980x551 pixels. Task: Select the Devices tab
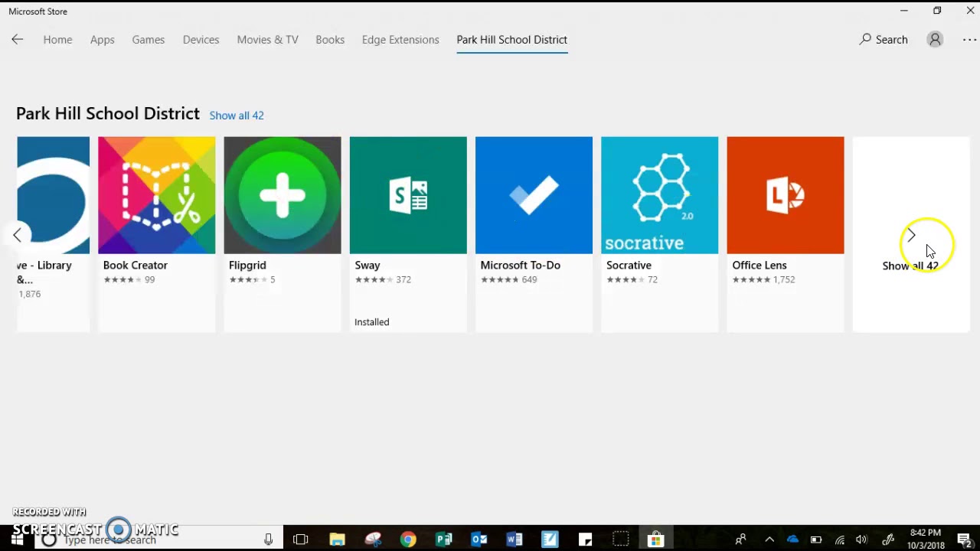click(x=201, y=40)
